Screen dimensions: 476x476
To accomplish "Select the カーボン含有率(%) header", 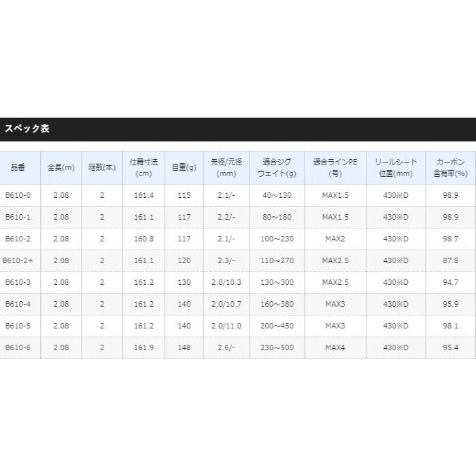I will coord(450,168).
